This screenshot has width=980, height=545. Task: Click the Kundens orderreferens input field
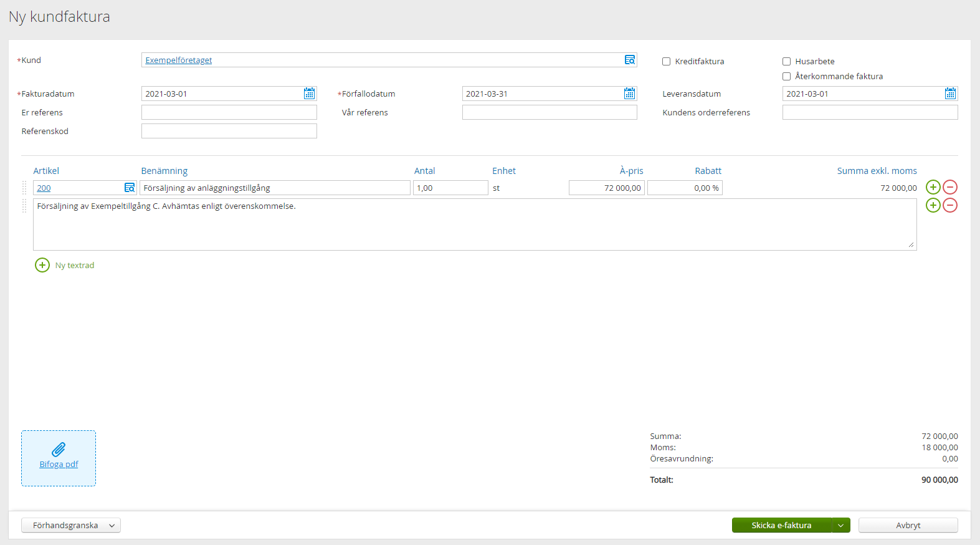click(x=870, y=112)
